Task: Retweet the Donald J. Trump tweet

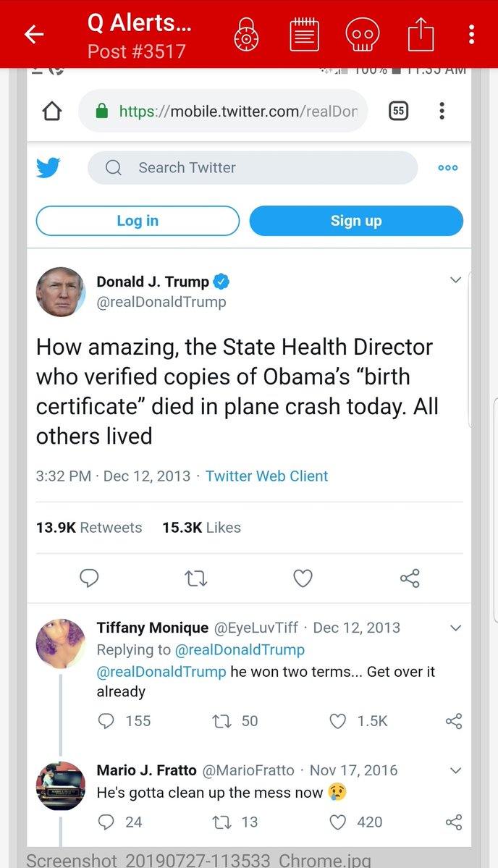Action: (195, 578)
